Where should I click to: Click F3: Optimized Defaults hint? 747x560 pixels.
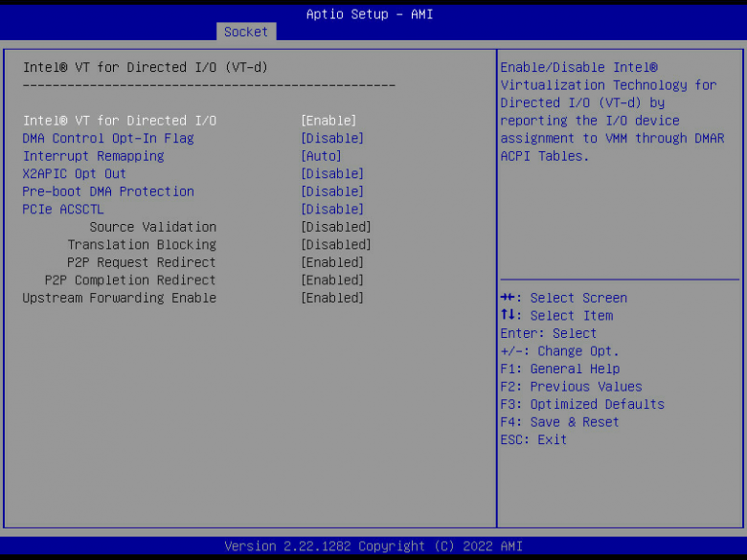click(x=582, y=404)
